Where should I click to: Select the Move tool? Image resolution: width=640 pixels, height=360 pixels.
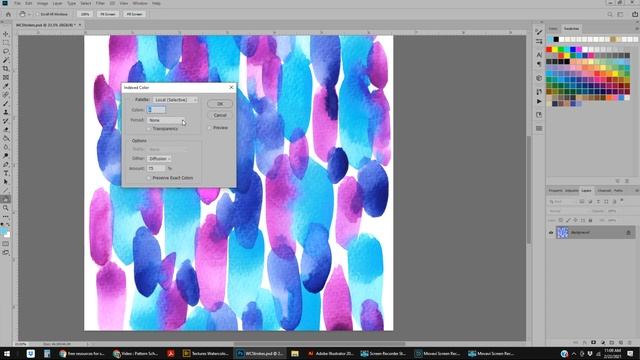(x=6, y=34)
